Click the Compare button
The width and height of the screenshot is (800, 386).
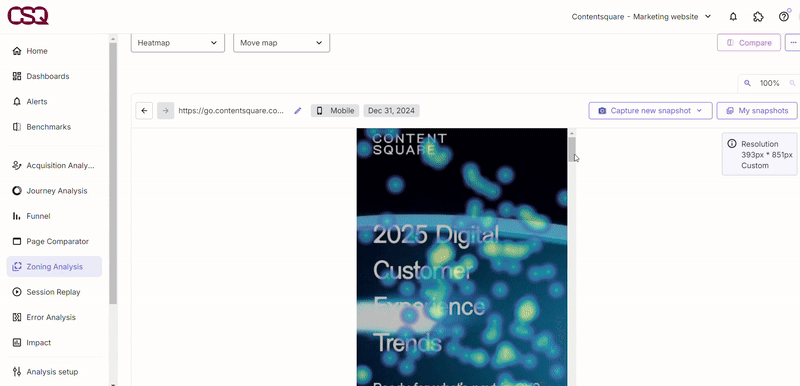[748, 43]
